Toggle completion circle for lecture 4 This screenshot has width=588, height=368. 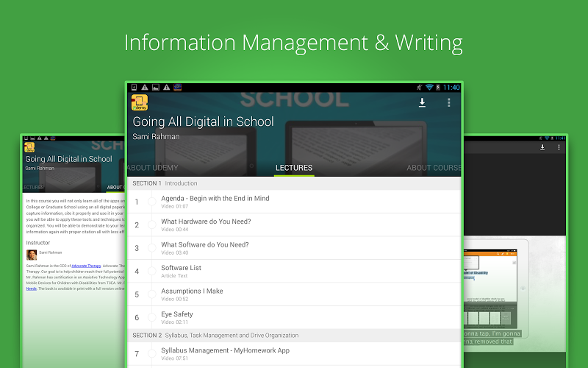coord(152,271)
